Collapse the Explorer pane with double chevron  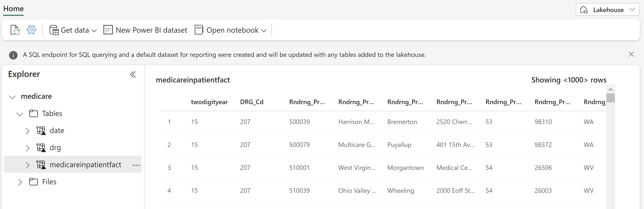tap(133, 74)
